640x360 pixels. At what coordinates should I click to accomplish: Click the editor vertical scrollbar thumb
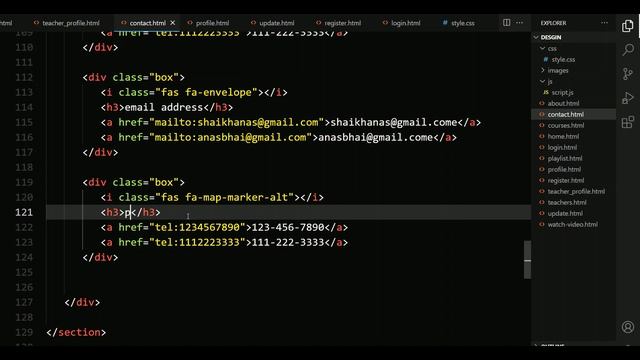pyautogui.click(x=527, y=260)
